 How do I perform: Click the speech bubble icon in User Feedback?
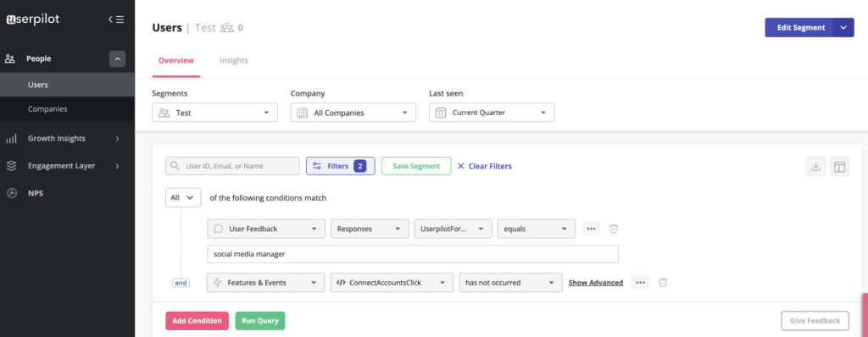pyautogui.click(x=218, y=229)
